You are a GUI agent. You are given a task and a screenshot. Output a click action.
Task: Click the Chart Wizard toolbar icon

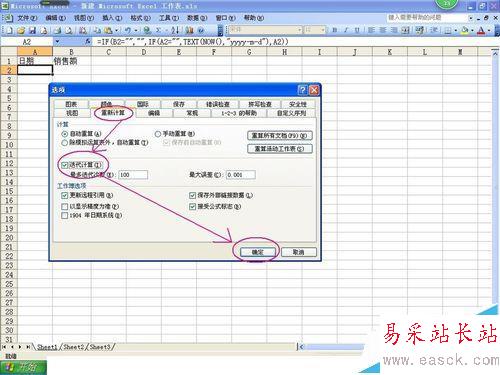190,31
